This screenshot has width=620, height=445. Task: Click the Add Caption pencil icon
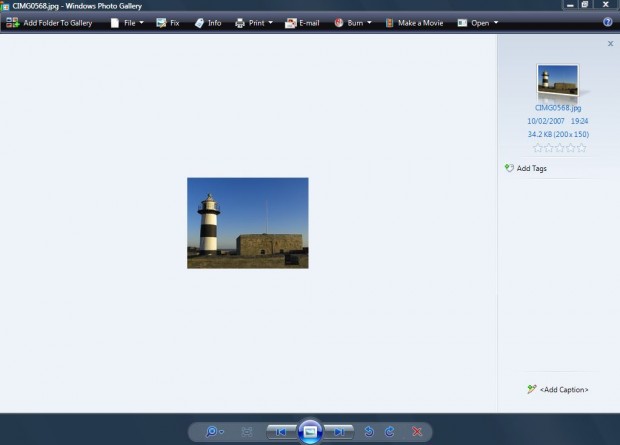[532, 389]
